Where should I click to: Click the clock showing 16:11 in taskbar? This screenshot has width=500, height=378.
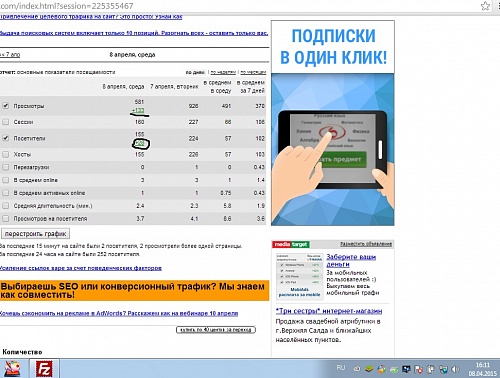(483, 365)
